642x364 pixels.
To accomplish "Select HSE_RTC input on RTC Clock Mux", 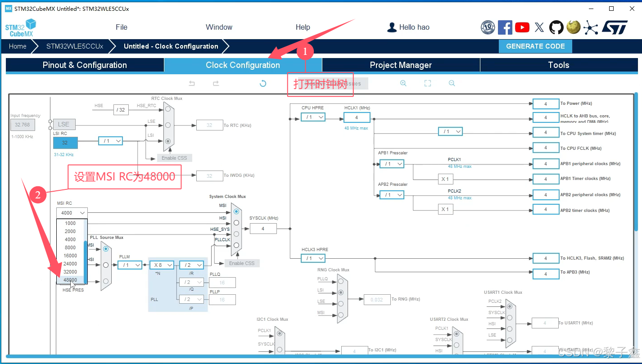I will coord(168,109).
